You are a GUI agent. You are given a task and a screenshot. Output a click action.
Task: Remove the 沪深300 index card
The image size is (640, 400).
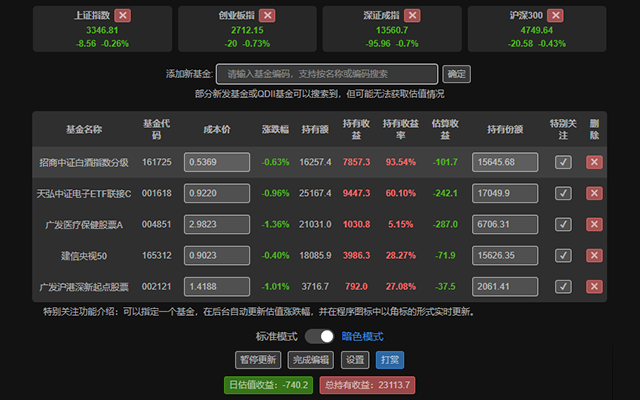pos(556,16)
